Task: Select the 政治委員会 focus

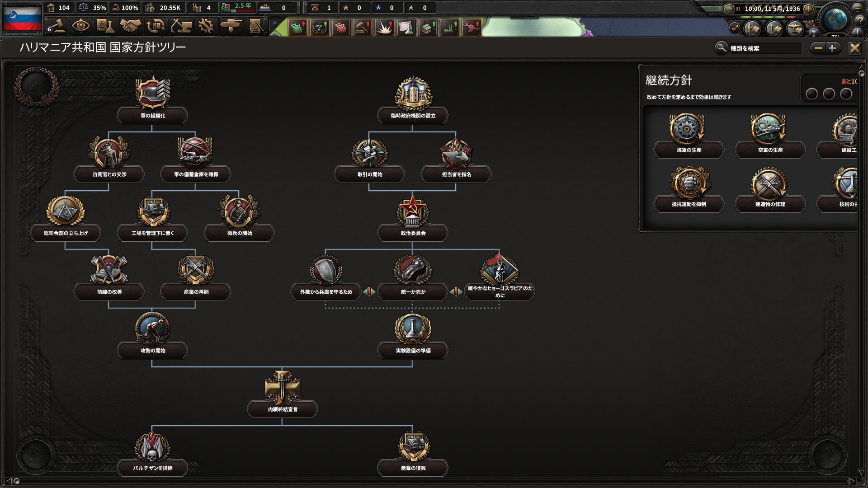Action: pos(413,218)
